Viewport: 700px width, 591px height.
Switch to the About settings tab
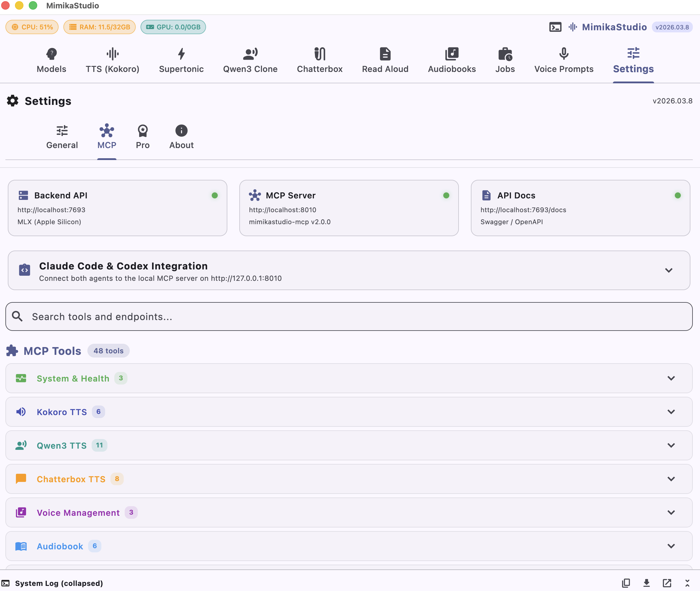point(181,137)
